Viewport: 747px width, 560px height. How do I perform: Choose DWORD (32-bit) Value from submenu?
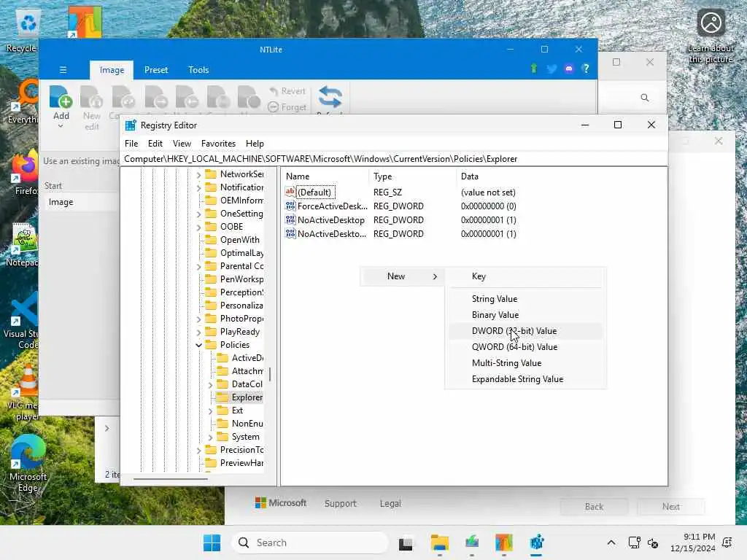[525, 331]
